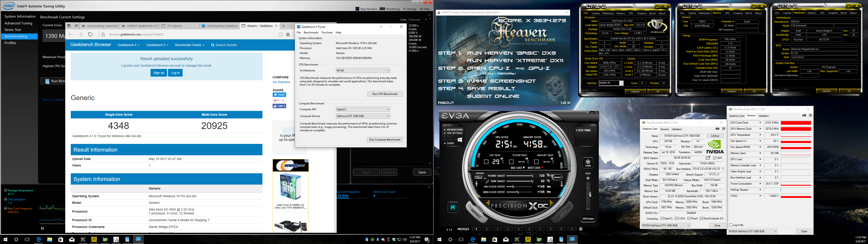Click the BIOS export share icon in GPU-Z
The image size is (868, 244).
click(x=708, y=158)
